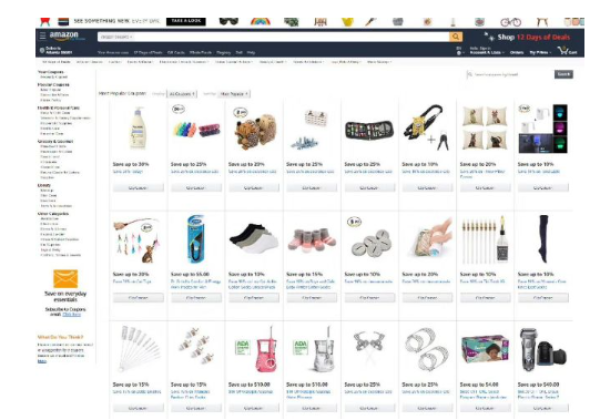
Task: Click the orange envelope coupons email icon
Action: (x=65, y=278)
